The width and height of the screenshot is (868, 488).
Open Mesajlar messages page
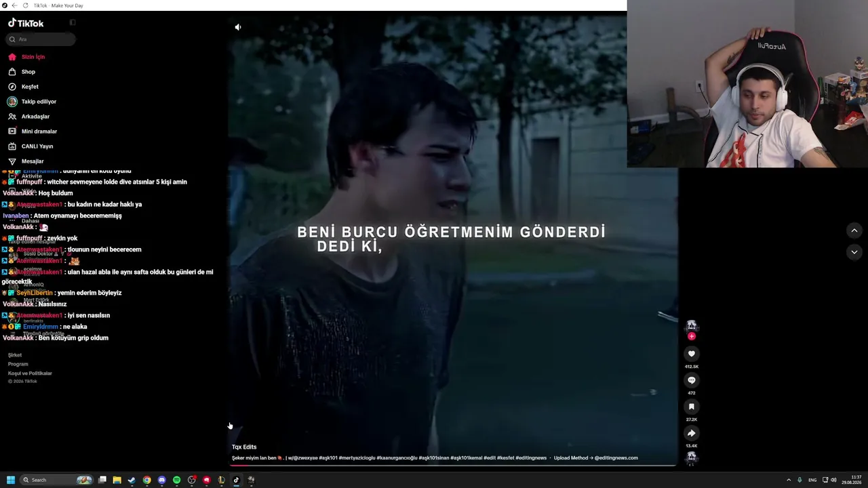tap(26, 161)
